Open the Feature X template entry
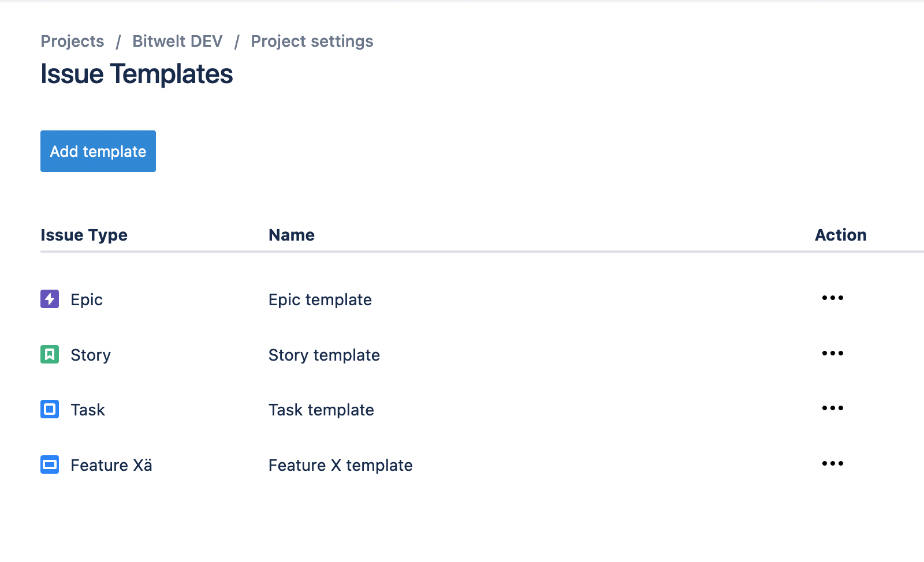Screen dimensions: 924x562 pyautogui.click(x=340, y=465)
